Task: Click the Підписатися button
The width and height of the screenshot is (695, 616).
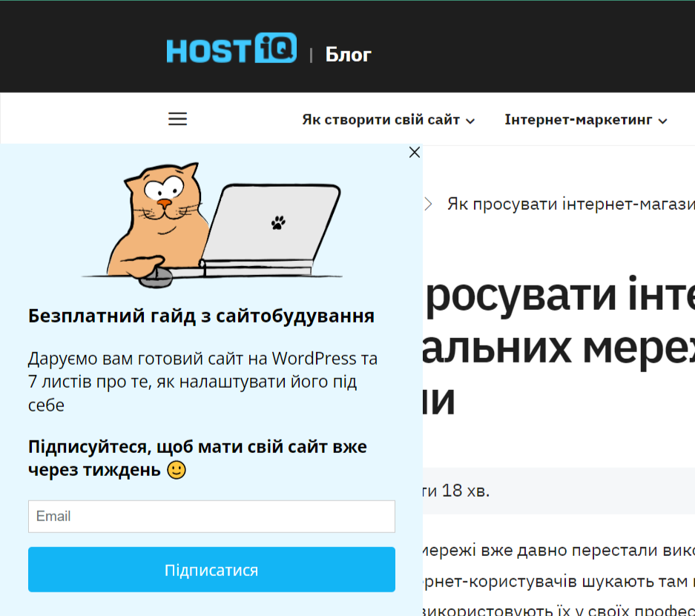Action: click(x=211, y=569)
